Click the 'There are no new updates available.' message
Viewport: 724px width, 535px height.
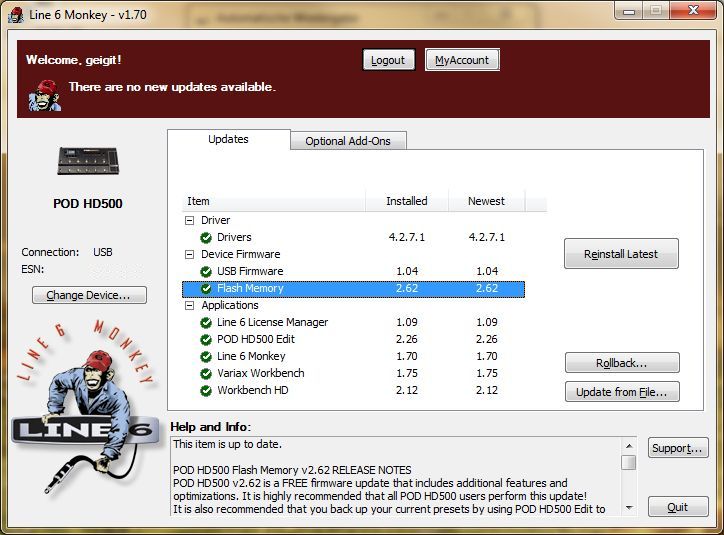click(x=172, y=87)
